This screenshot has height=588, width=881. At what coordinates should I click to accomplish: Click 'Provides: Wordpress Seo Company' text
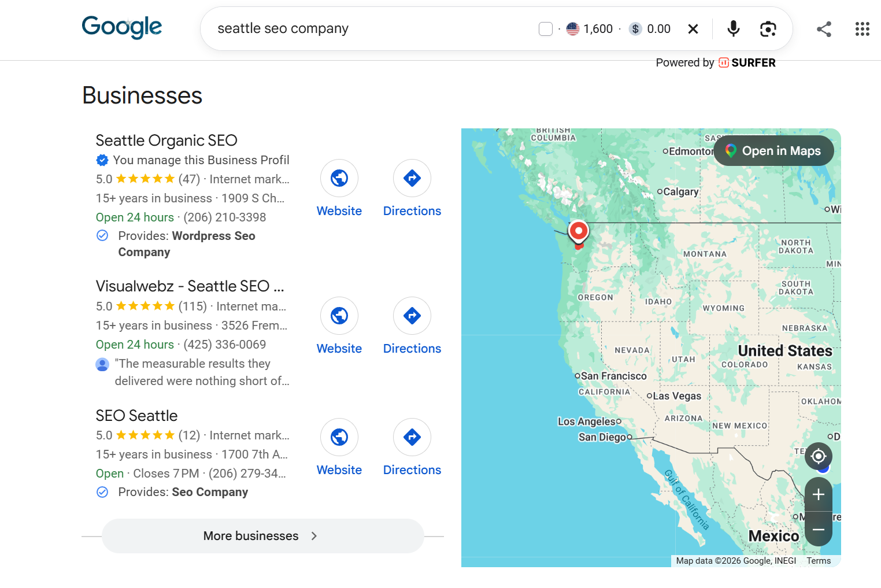pyautogui.click(x=187, y=244)
